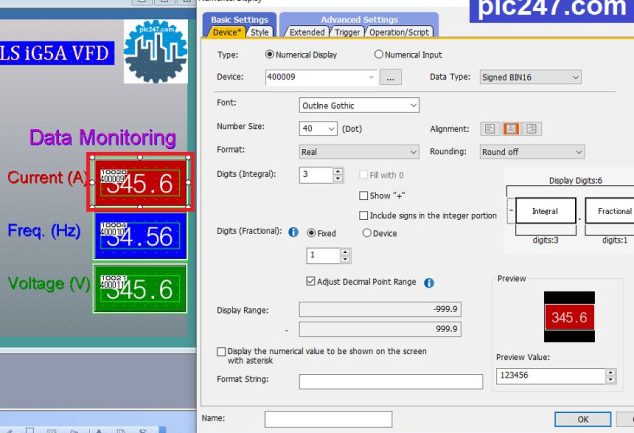Click Name input field
The height and width of the screenshot is (433, 634).
tap(328, 419)
